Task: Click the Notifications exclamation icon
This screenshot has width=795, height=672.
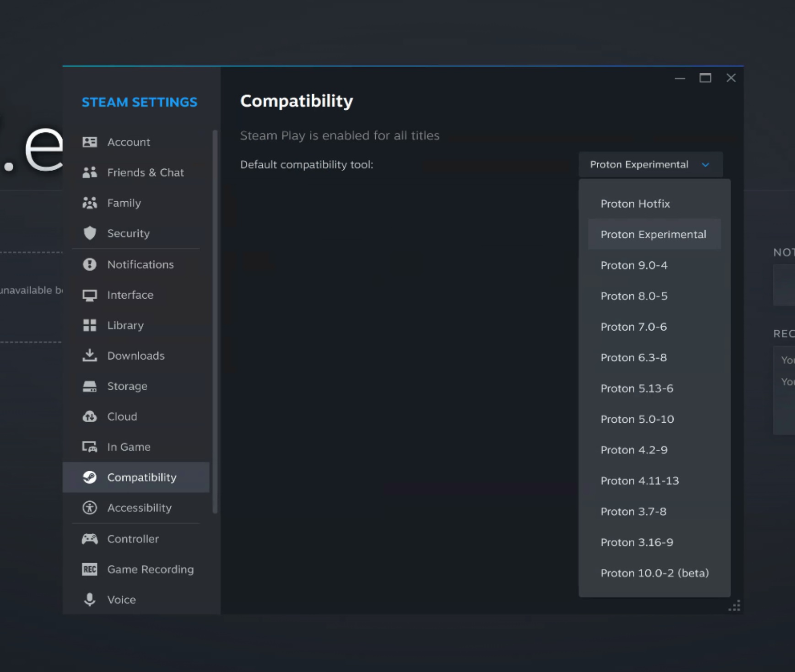Action: (x=90, y=264)
